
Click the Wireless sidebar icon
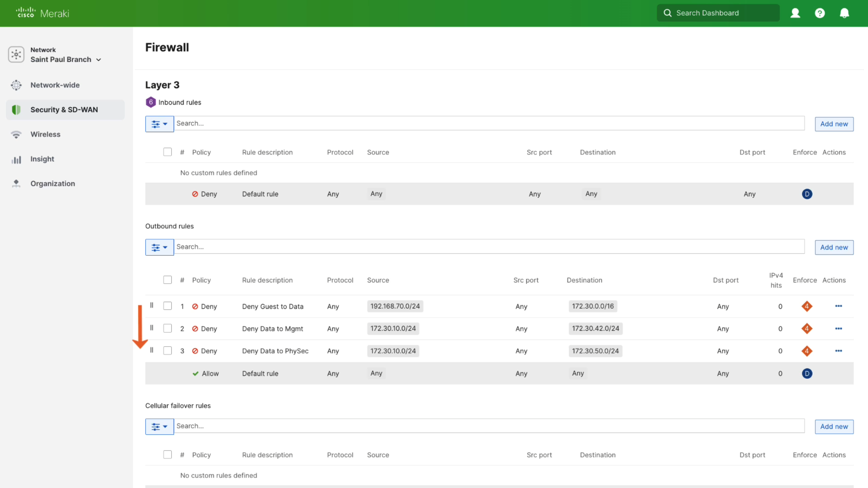tap(16, 134)
